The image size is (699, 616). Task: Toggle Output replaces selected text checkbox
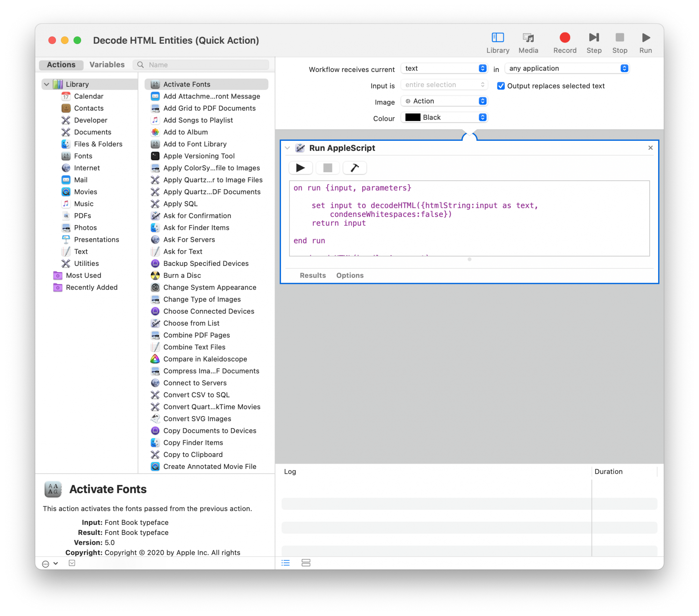[x=500, y=86]
